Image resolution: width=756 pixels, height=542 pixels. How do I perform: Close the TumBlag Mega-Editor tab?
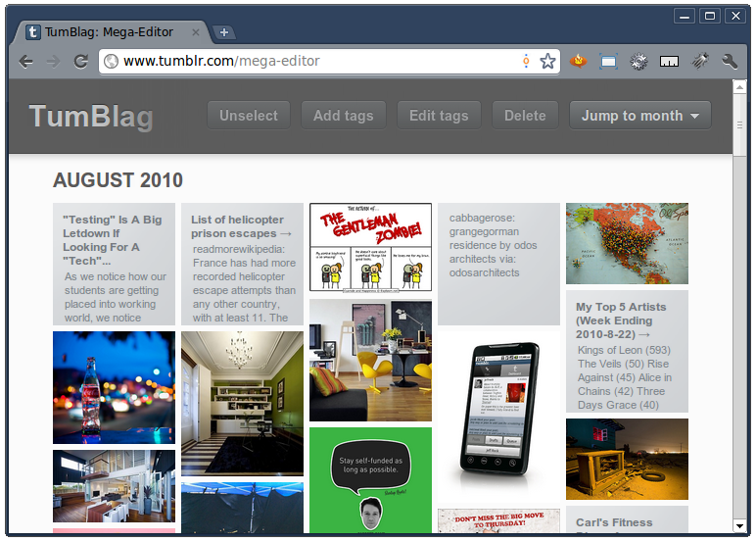click(195, 32)
